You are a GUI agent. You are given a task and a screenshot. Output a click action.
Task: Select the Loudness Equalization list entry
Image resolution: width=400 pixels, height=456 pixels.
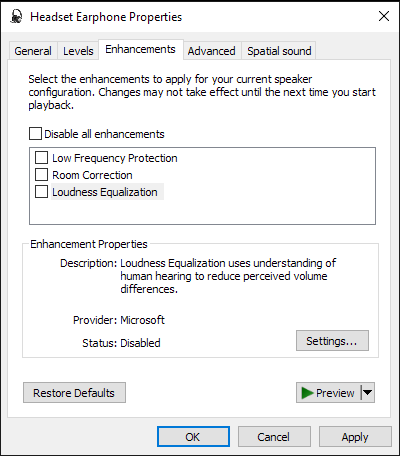tap(105, 192)
